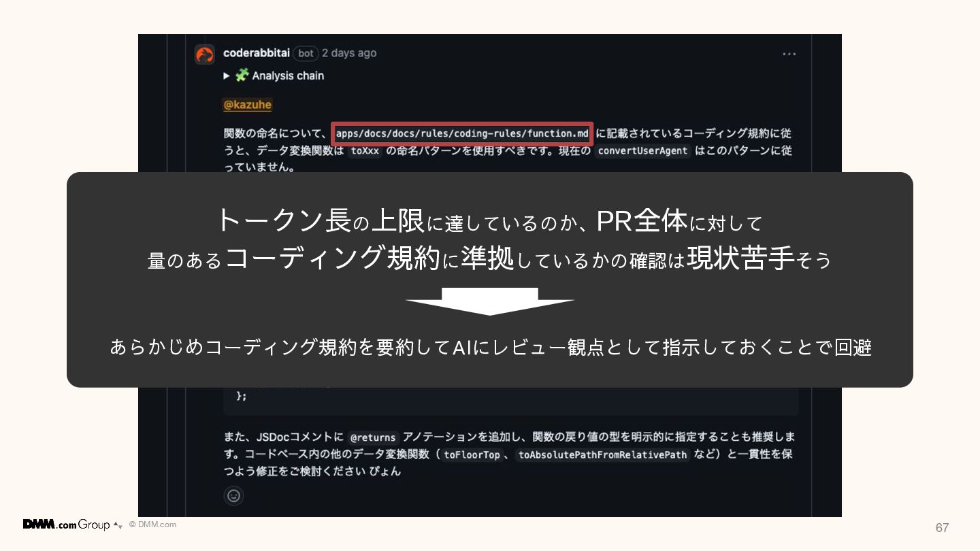Click the @kazuhe mention
Viewport: 980px width, 551px height.
coord(248,105)
